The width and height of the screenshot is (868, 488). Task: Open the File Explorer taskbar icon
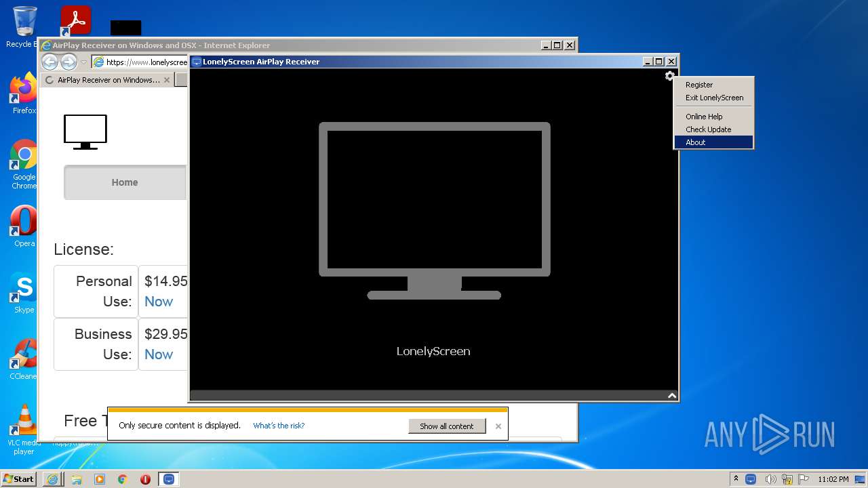point(76,479)
